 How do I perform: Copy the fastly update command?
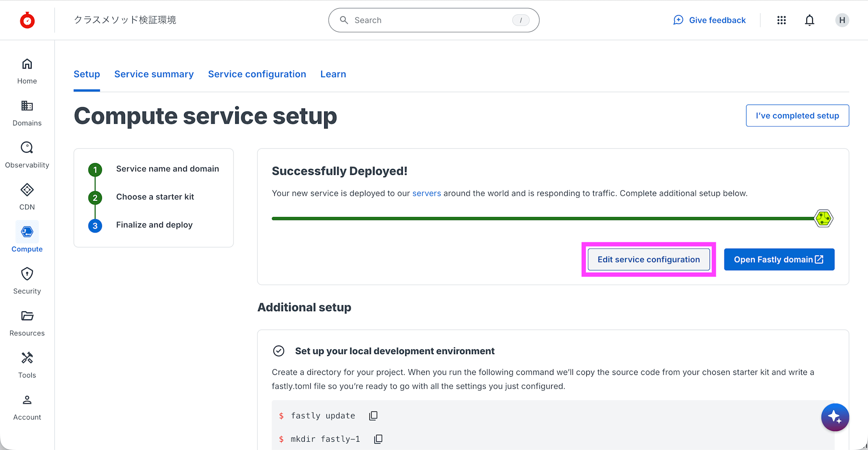tap(373, 416)
